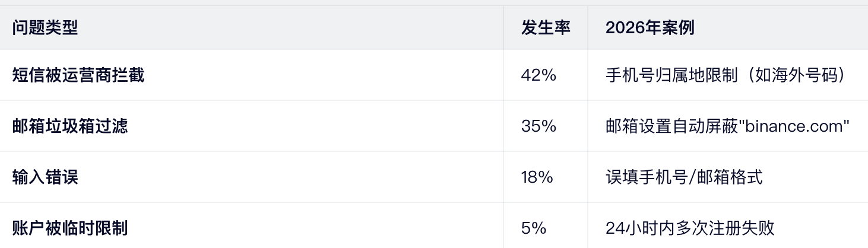The height and width of the screenshot is (248, 868).
Task: Select the 24小时内多次注册失败 cell
Action: [690, 228]
